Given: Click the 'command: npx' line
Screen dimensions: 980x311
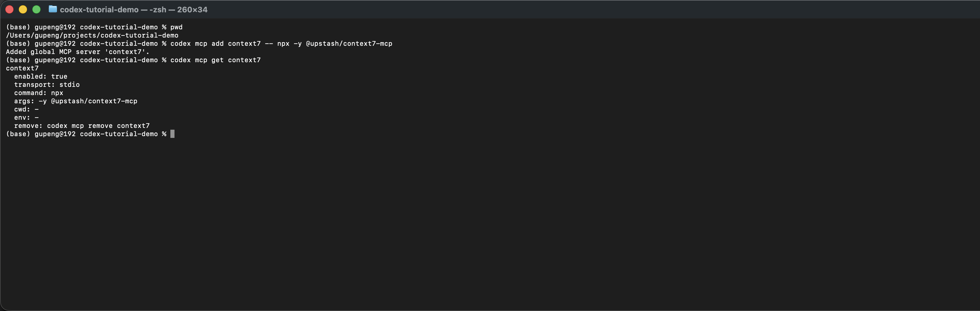Looking at the screenshot, I should click(x=39, y=93).
